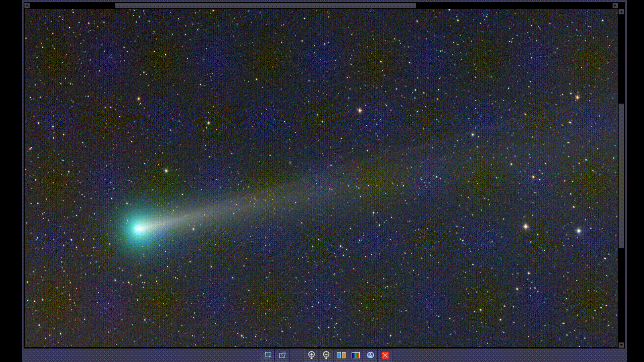The width and height of the screenshot is (644, 362).
Task: Select the rainbow gradient color swatch
Action: tap(356, 355)
